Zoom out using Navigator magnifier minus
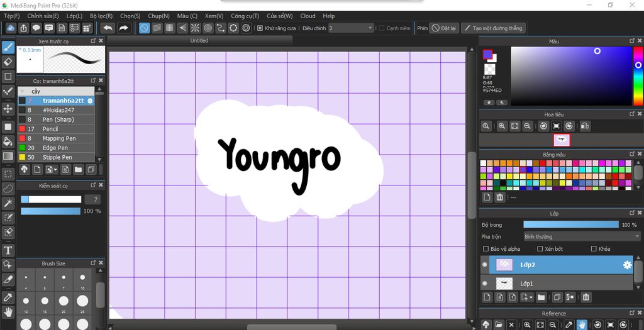This screenshot has width=644, height=330. click(528, 126)
